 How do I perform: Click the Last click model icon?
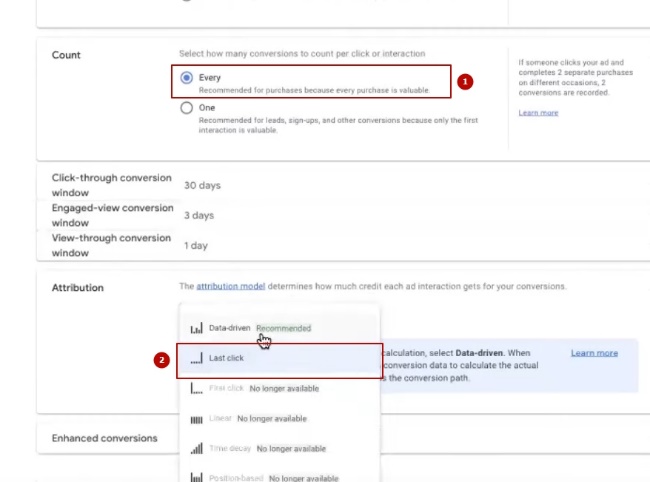click(196, 358)
